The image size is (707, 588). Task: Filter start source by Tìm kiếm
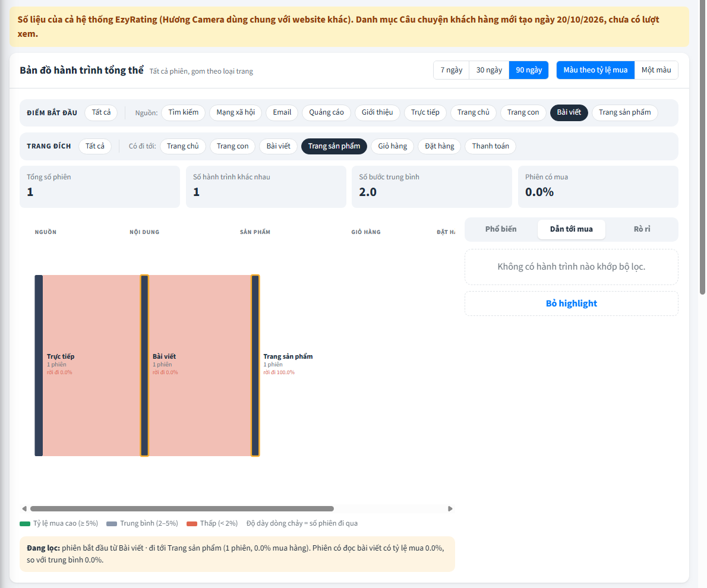tap(184, 112)
